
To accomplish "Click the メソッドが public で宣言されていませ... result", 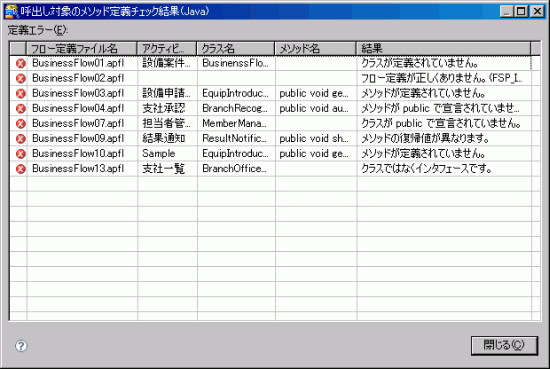I will click(x=444, y=109).
